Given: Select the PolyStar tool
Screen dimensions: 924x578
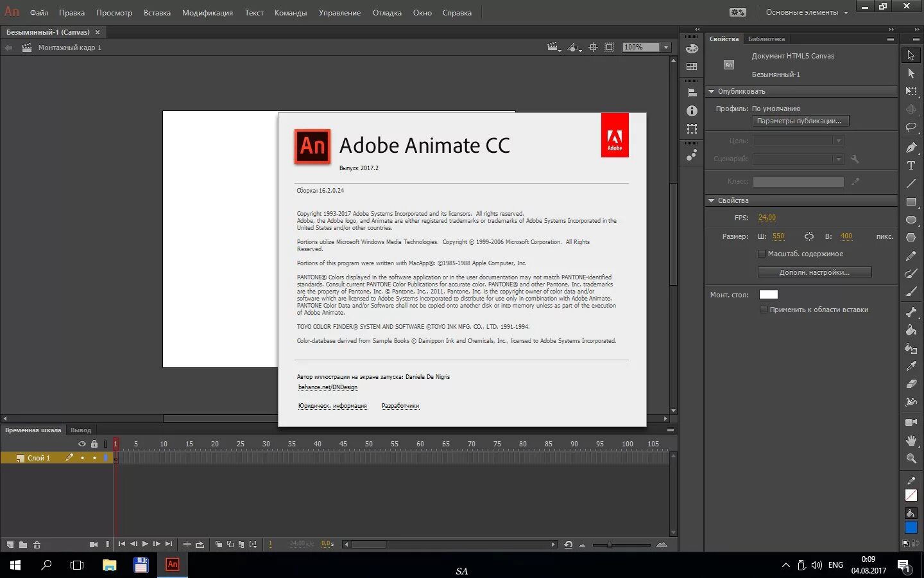Looking at the screenshot, I should pyautogui.click(x=911, y=238).
